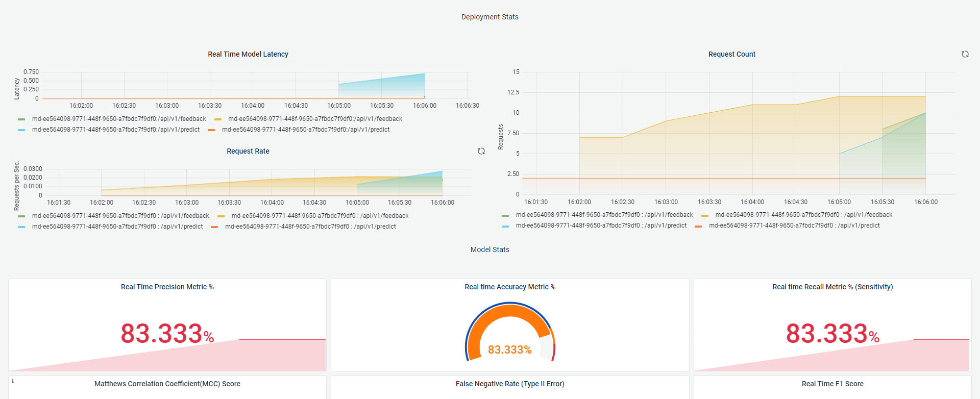
Task: Open the Real Time F1 Score title menu
Action: pyautogui.click(x=832, y=384)
